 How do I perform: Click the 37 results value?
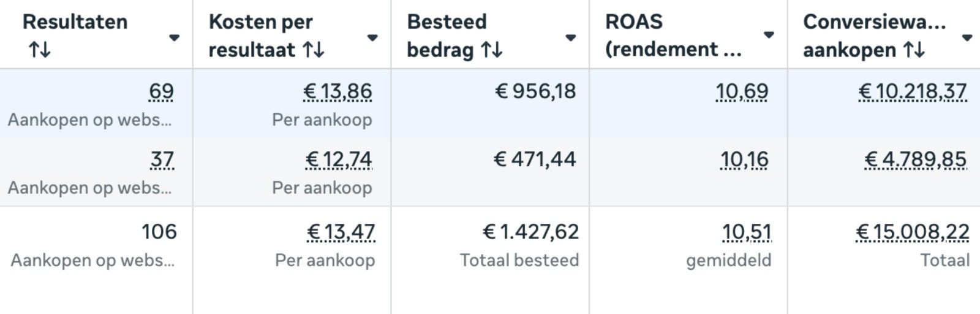[x=162, y=159]
